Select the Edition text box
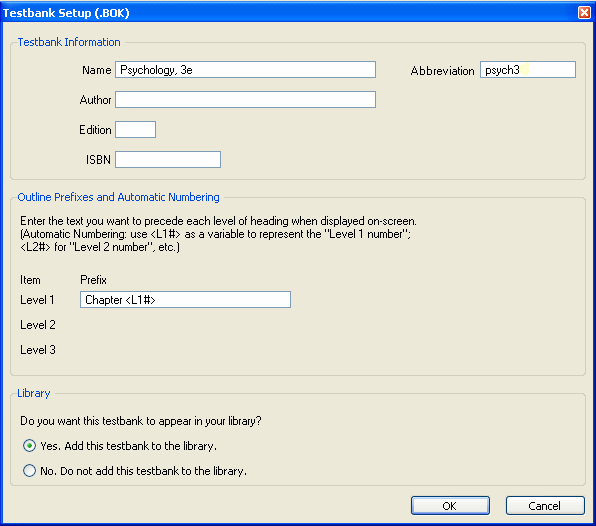 [x=135, y=130]
